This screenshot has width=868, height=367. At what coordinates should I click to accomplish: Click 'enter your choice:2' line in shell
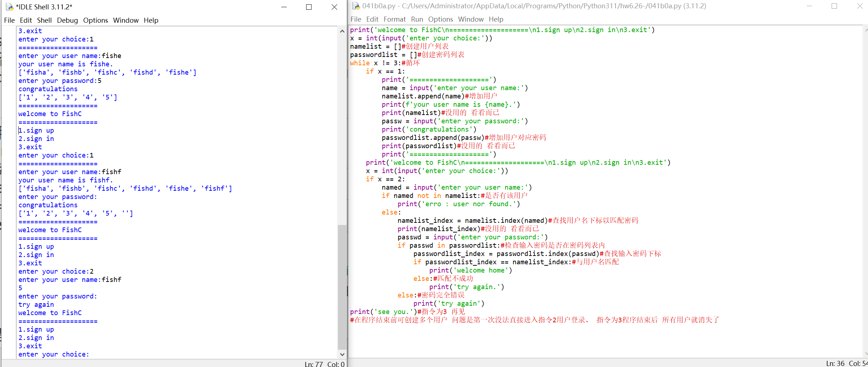click(56, 271)
